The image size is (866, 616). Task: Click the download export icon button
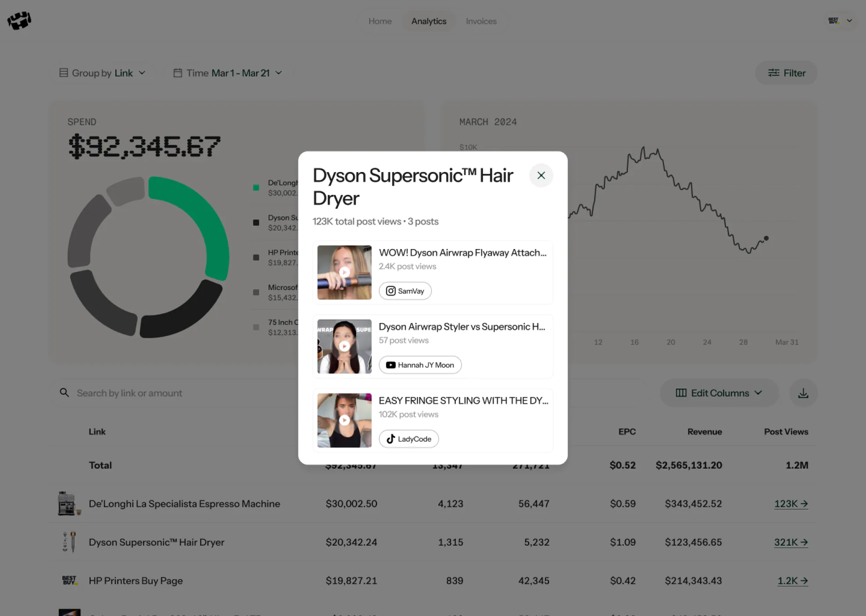803,393
